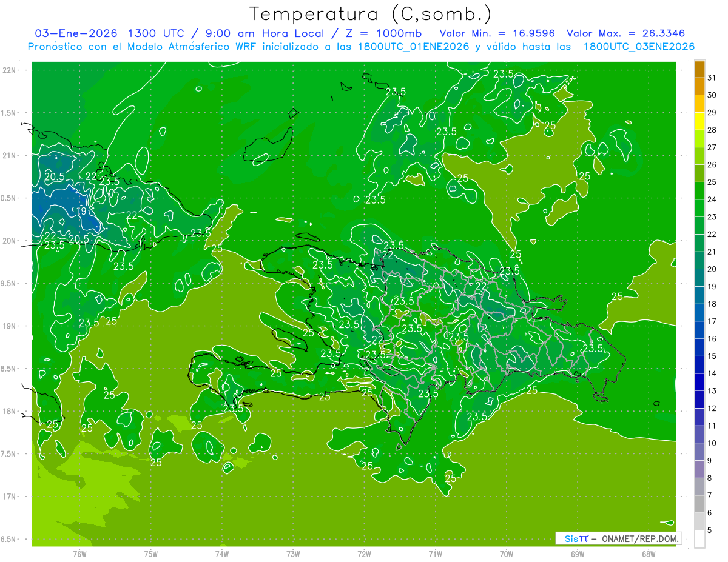Click the "18N" latitude axis label

9,411
